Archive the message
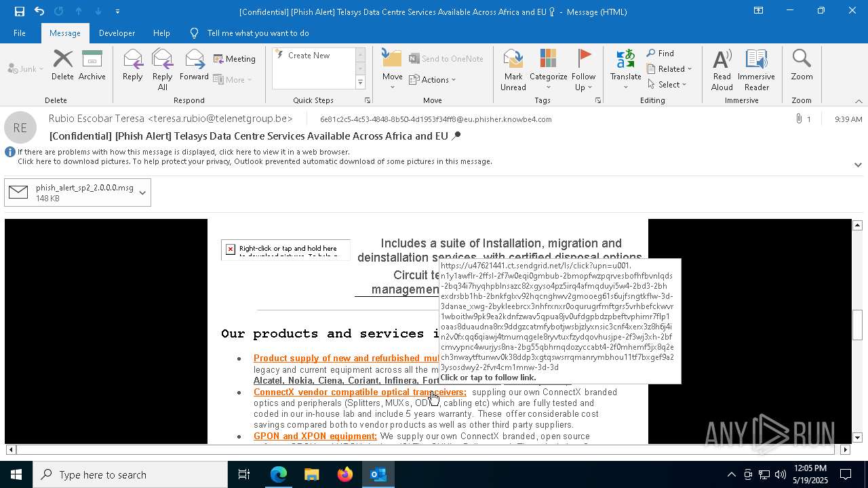This screenshot has width=868, height=488. [92, 65]
